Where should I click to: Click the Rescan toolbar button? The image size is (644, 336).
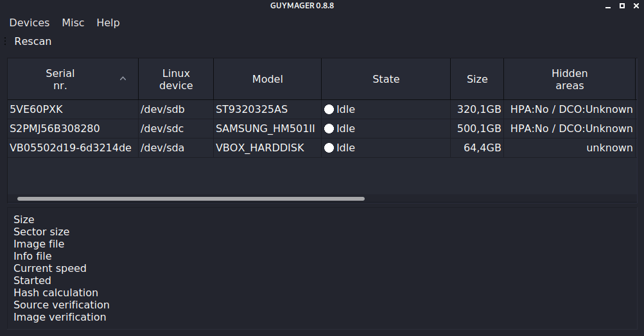33,41
